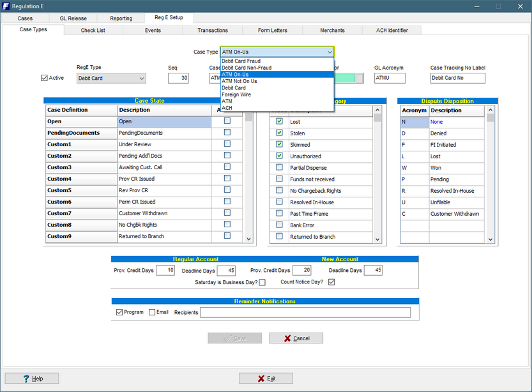Click the Regular Account Deadline Days field

[226, 271]
